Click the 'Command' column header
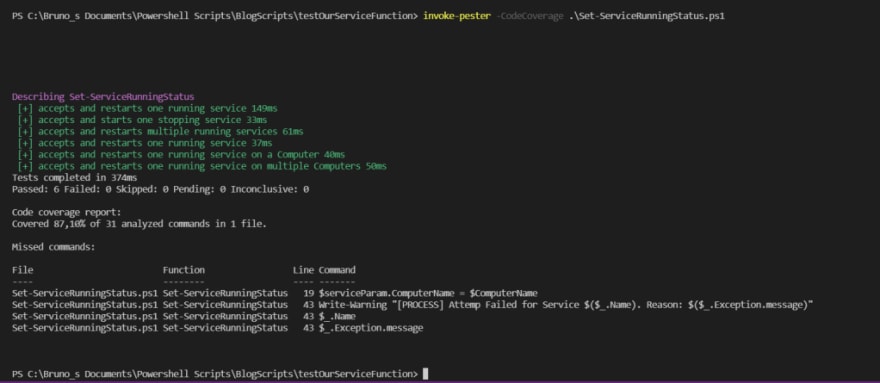Image resolution: width=880 pixels, height=383 pixels. 337,270
